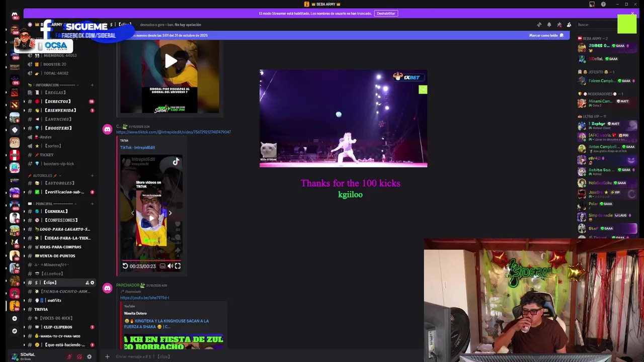Add channel to INFORMACION category plus
Screen dimensions: 644x362
[x=92, y=85]
